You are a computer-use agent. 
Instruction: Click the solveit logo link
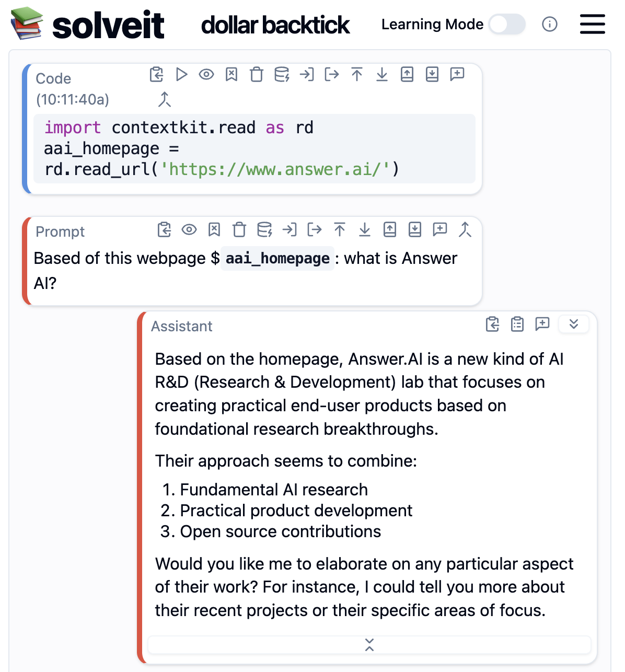pyautogui.click(x=88, y=25)
